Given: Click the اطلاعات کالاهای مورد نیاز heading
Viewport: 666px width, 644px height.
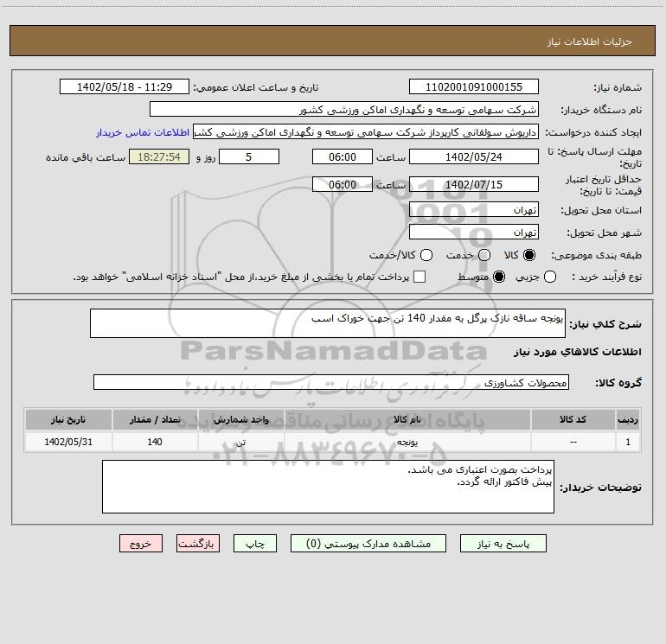Looking at the screenshot, I should [577, 352].
